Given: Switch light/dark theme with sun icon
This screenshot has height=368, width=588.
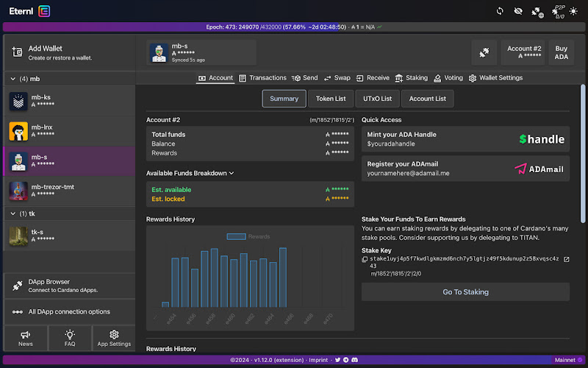Looking at the screenshot, I should pos(573,11).
